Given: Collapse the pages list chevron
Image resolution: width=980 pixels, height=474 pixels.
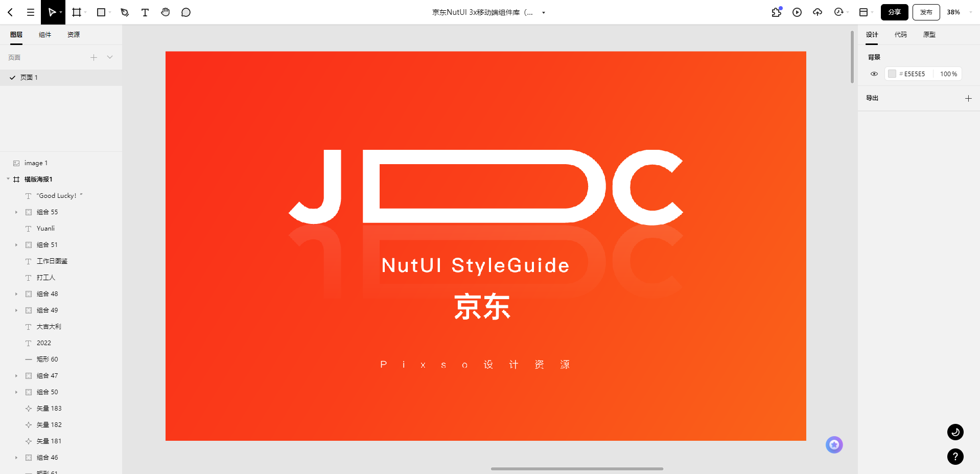Looking at the screenshot, I should pos(110,57).
